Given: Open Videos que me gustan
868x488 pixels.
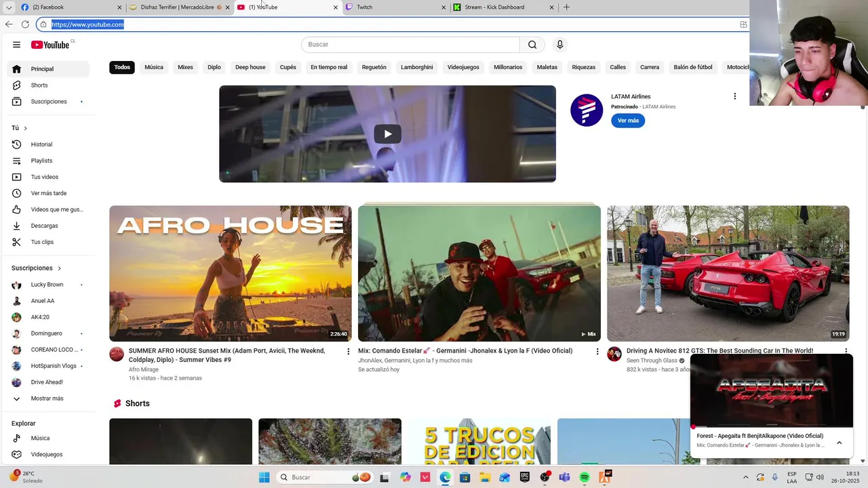Looking at the screenshot, I should (47, 209).
